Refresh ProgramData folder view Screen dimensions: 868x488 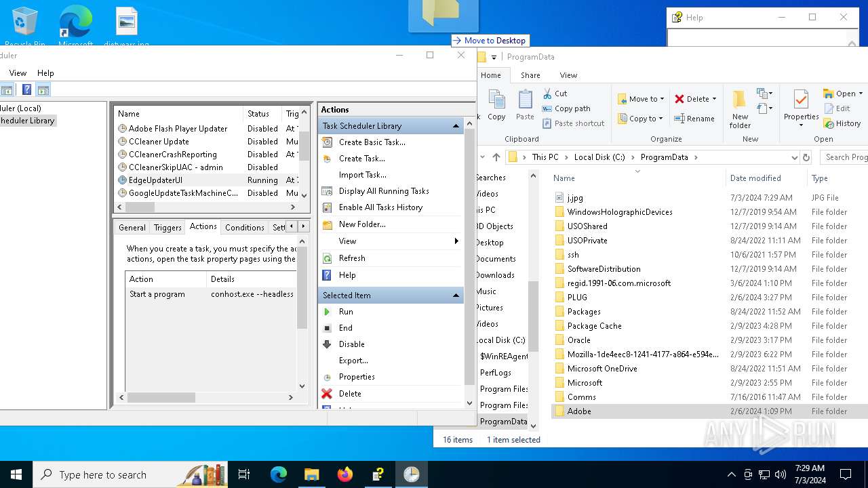(806, 157)
